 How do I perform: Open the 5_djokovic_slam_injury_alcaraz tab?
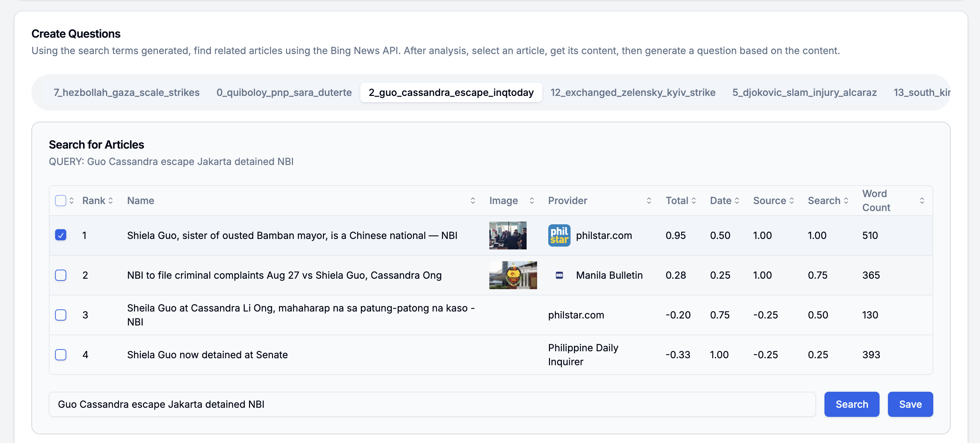pyautogui.click(x=804, y=92)
